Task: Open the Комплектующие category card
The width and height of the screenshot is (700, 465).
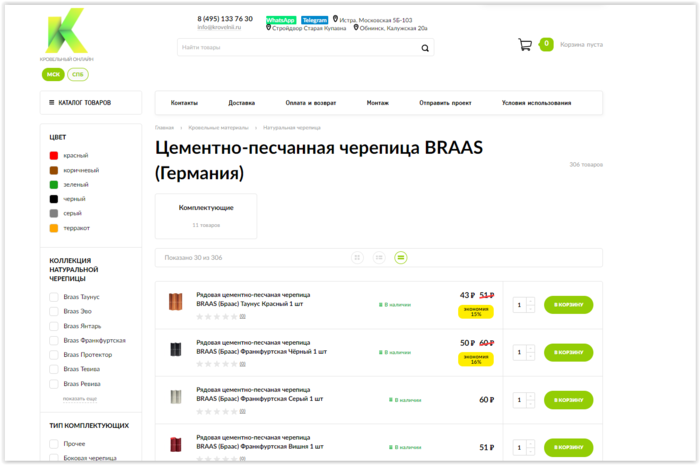Action: 206,216
